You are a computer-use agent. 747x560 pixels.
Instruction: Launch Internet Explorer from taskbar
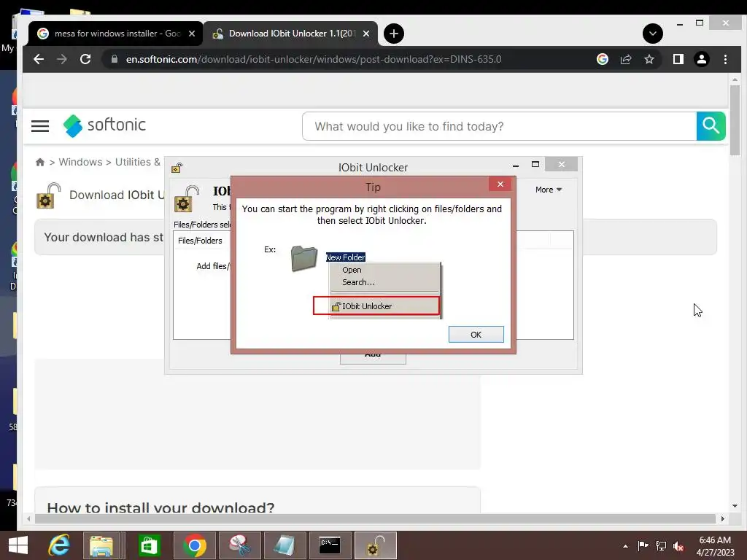(x=59, y=545)
